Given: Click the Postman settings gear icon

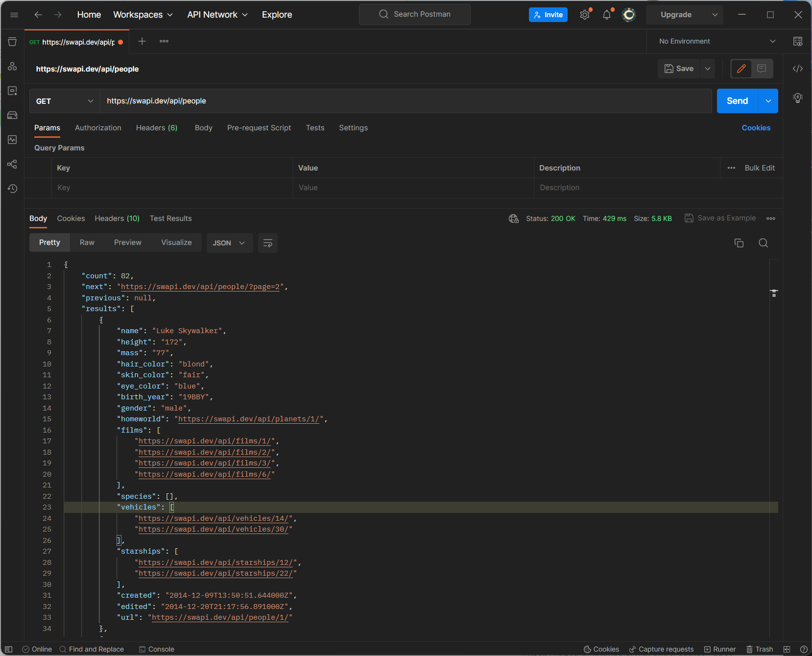Looking at the screenshot, I should [584, 15].
